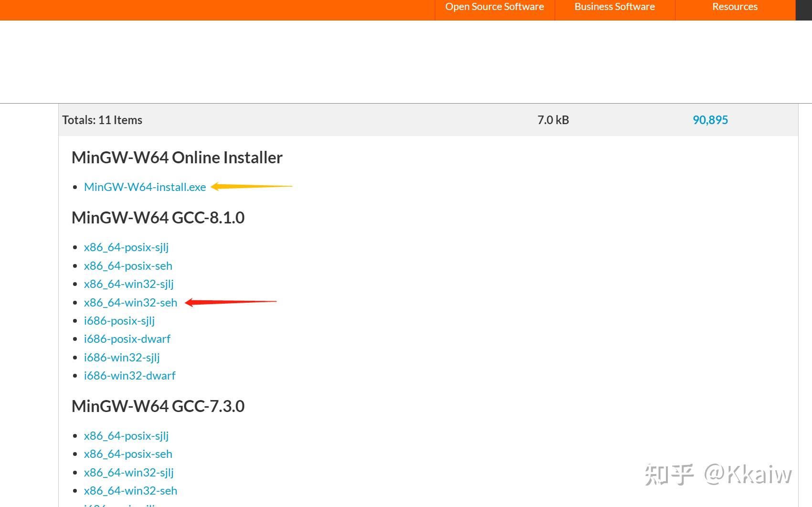Open the Business Software menu
Screen dimensions: 812x507
[x=614, y=7]
